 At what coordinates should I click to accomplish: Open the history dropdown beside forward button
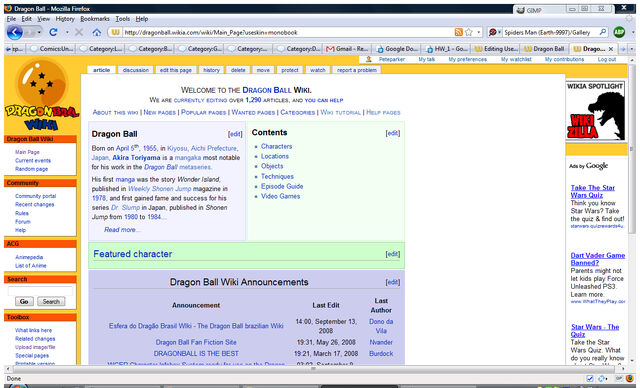tap(39, 32)
